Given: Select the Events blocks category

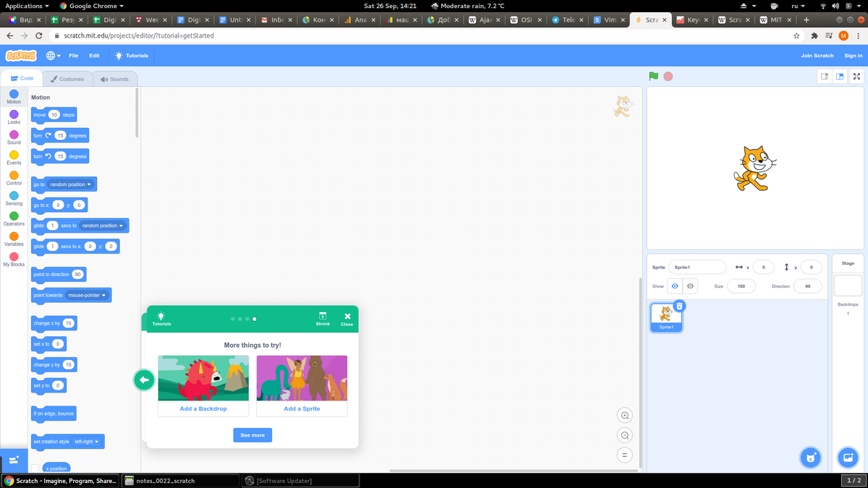Looking at the screenshot, I should 14,158.
